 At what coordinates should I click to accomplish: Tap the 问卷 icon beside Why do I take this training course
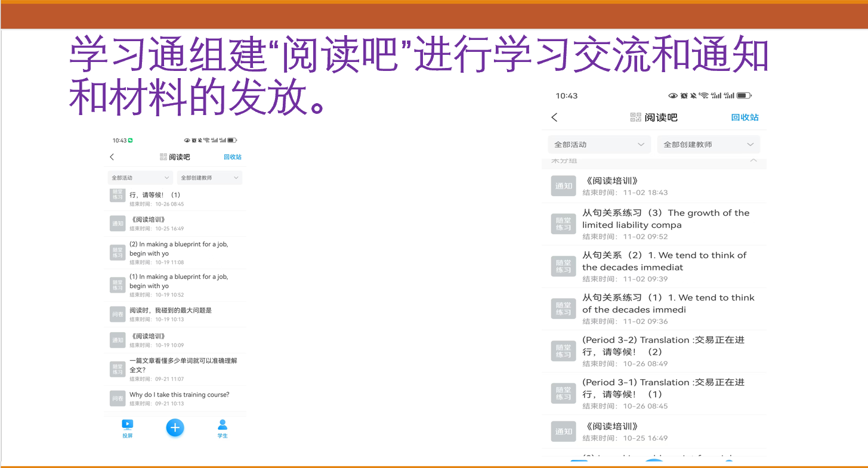click(x=118, y=398)
